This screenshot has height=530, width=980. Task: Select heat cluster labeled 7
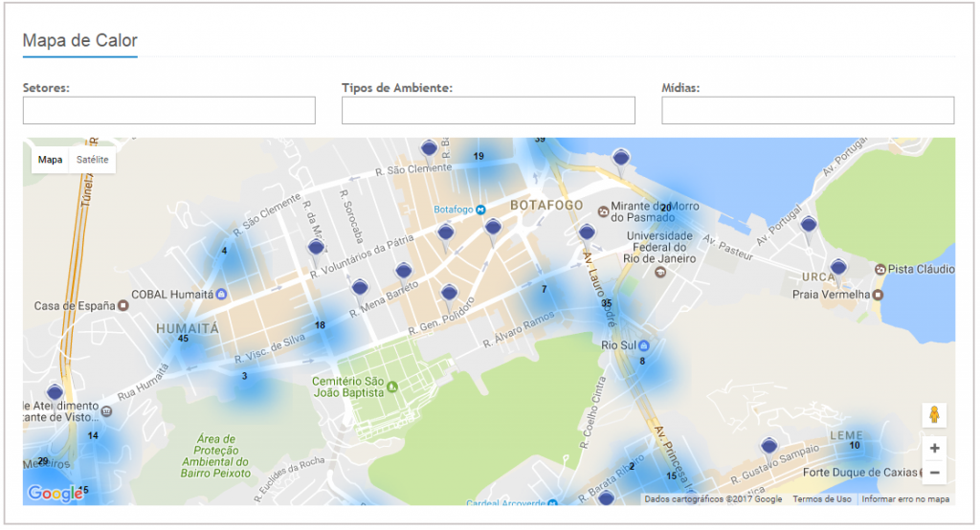545,289
